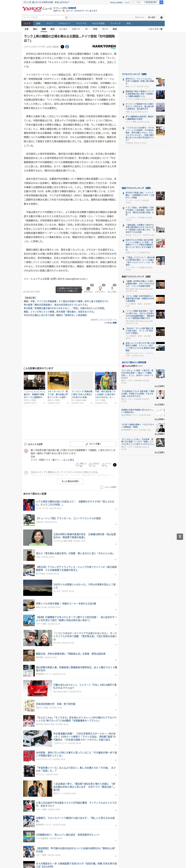Switch to 速報 navigation tab

point(38,23)
